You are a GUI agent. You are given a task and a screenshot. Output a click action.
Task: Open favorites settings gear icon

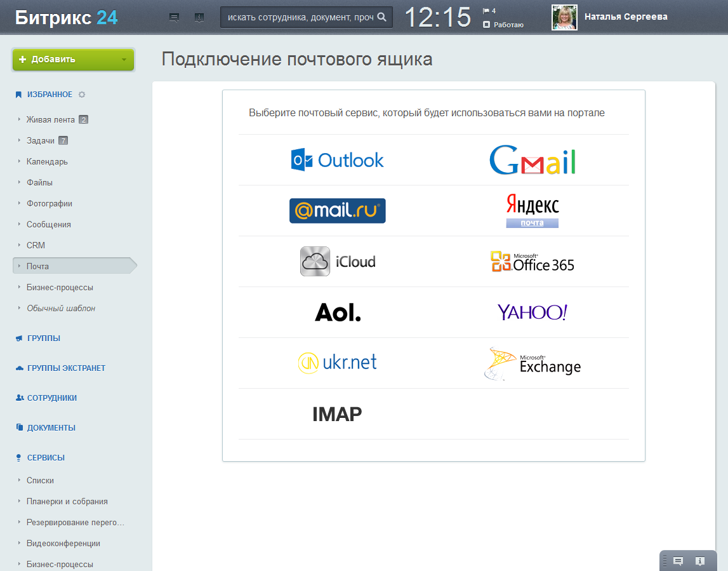[82, 94]
